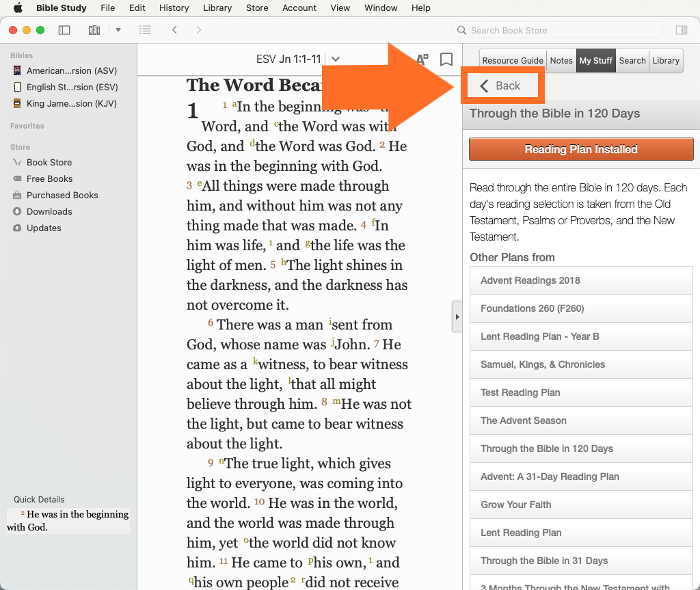This screenshot has height=590, width=700.
Task: Click the table of contents list icon
Action: (145, 30)
